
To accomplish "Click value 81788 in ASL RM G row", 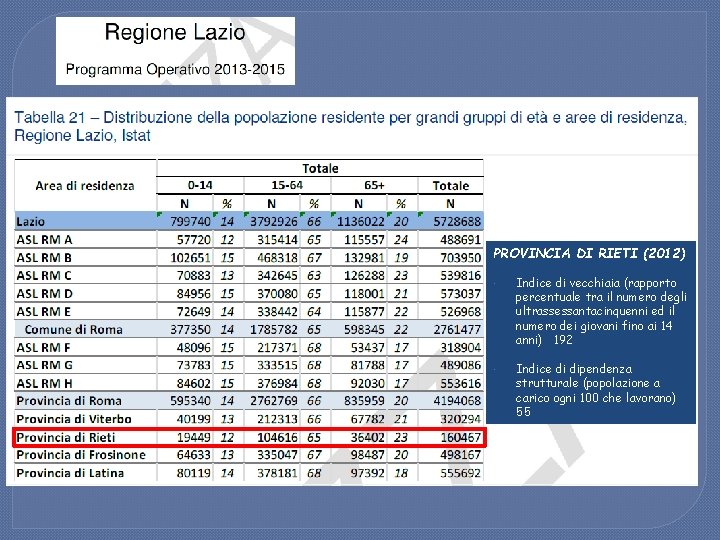I will [x=367, y=366].
